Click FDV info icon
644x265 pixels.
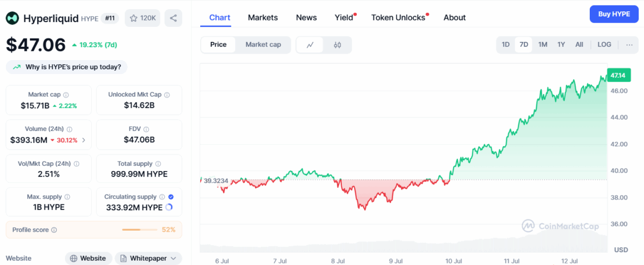point(146,129)
